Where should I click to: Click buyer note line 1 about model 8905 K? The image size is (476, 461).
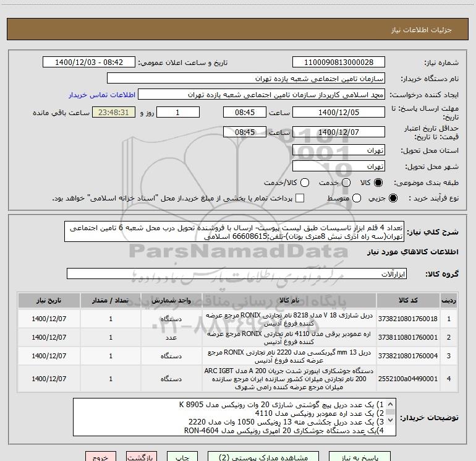click(x=281, y=405)
